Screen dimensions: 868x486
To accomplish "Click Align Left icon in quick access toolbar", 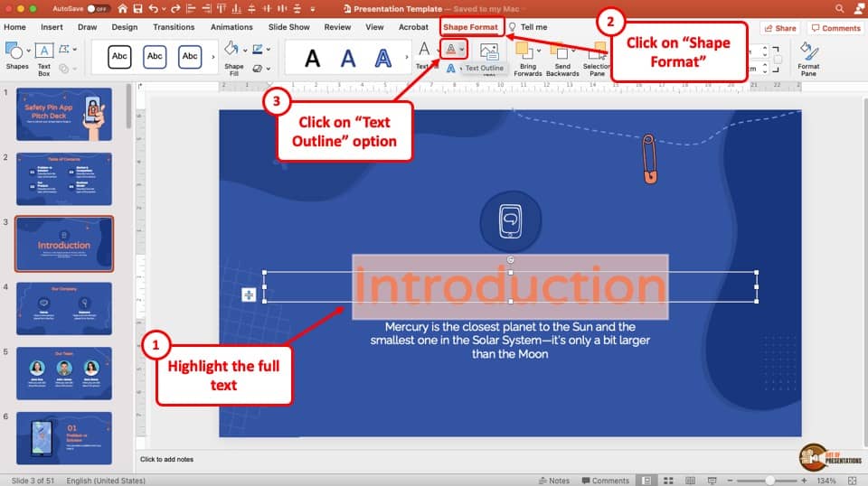I will click(192, 9).
